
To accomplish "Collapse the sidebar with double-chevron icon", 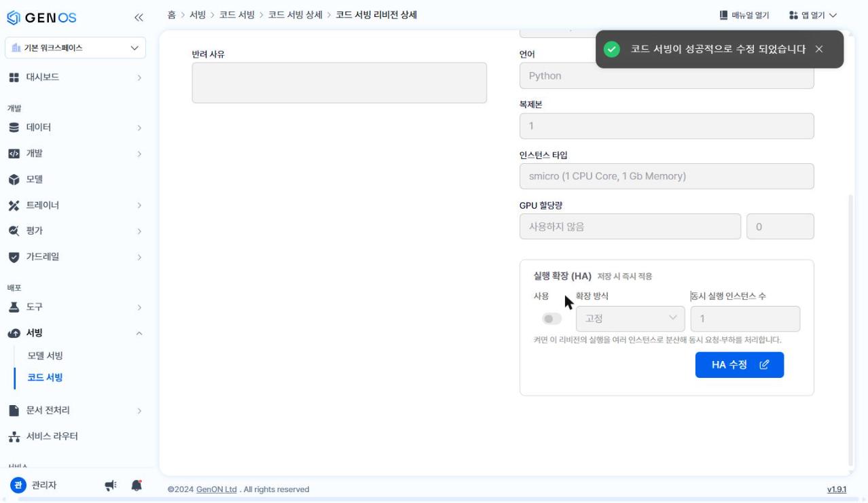I will tap(139, 18).
